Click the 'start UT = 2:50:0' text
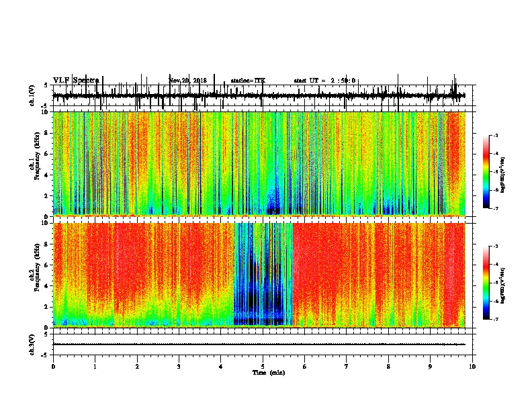The image size is (532, 411). (324, 81)
